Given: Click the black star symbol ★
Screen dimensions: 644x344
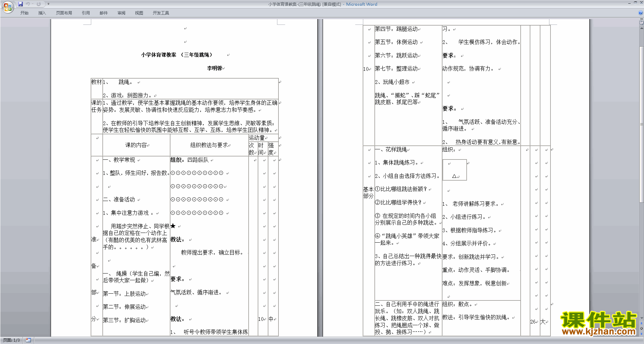Looking at the screenshot, I should pos(173,226).
